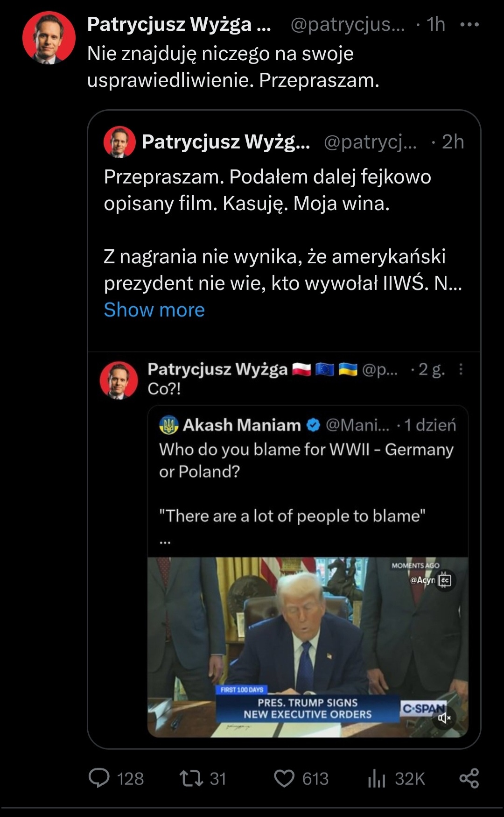
Task: Click the @patrycjus... handle in header
Action: (x=348, y=24)
